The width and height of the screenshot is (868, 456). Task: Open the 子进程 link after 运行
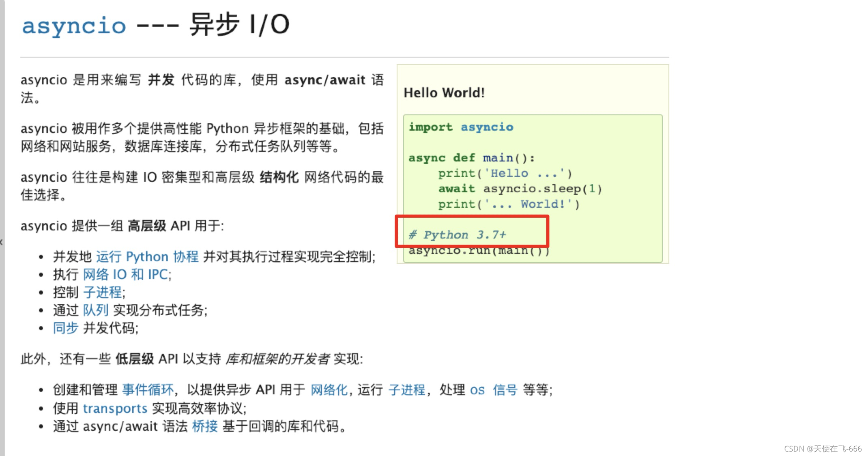[407, 390]
